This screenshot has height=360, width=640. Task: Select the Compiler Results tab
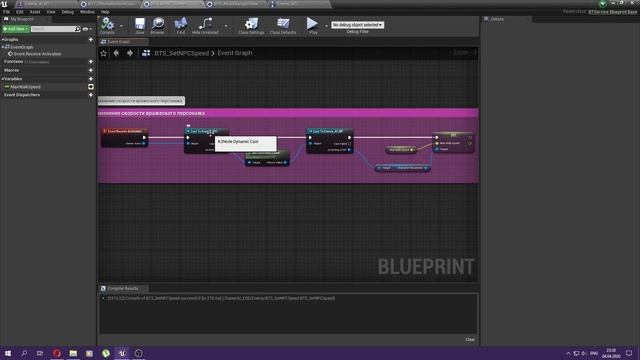[x=123, y=288]
